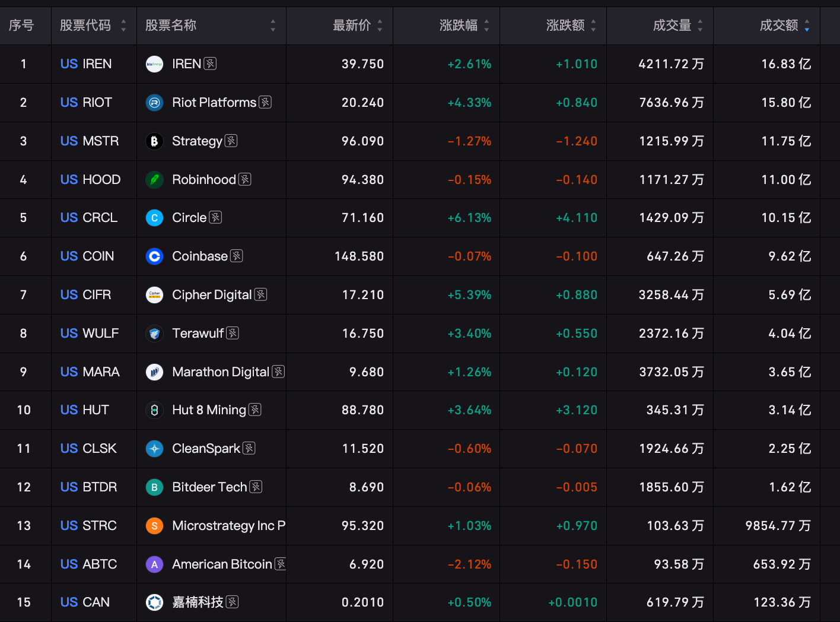Open the US COIN ticker link
Image resolution: width=840 pixels, height=622 pixels.
(x=87, y=256)
